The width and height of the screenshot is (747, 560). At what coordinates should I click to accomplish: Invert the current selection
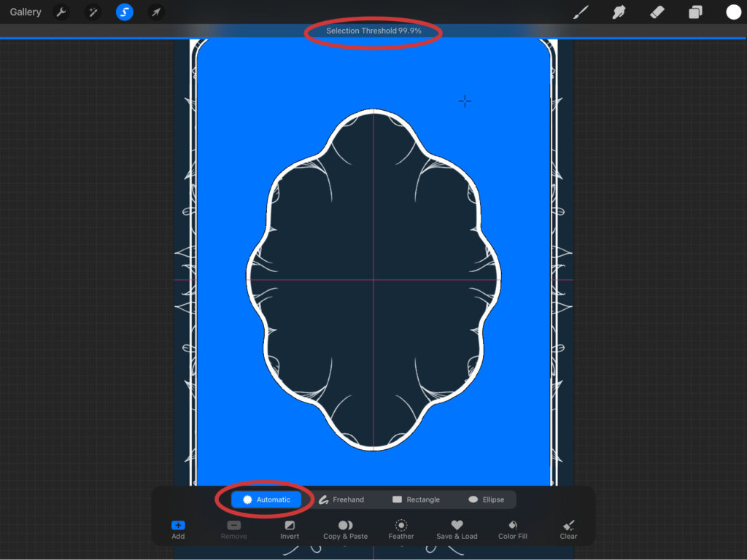click(290, 529)
